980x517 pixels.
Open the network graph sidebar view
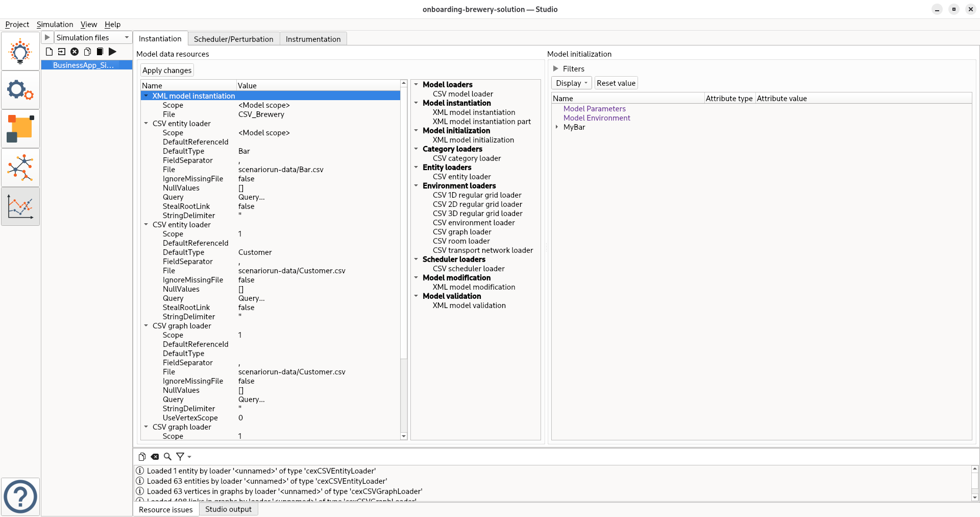pyautogui.click(x=20, y=168)
